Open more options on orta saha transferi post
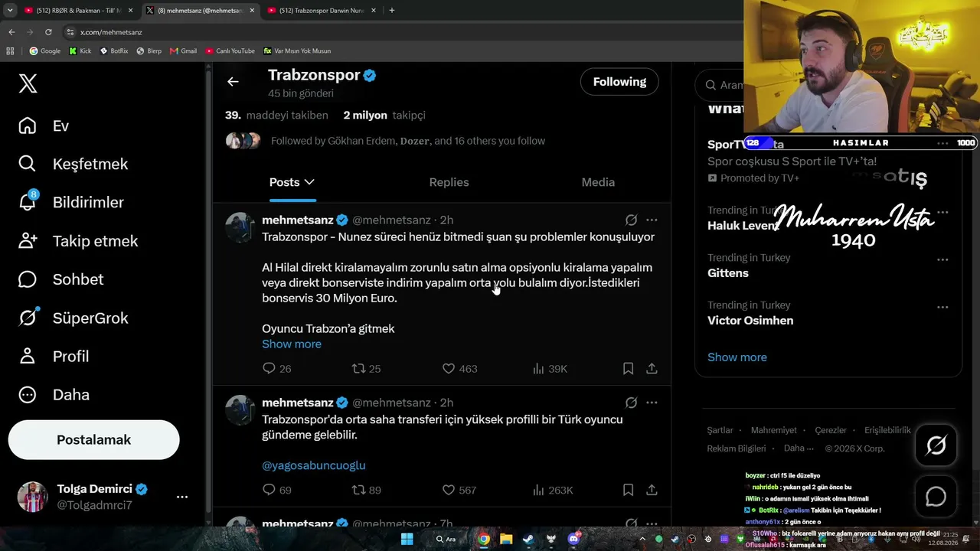980x551 pixels. coord(652,403)
